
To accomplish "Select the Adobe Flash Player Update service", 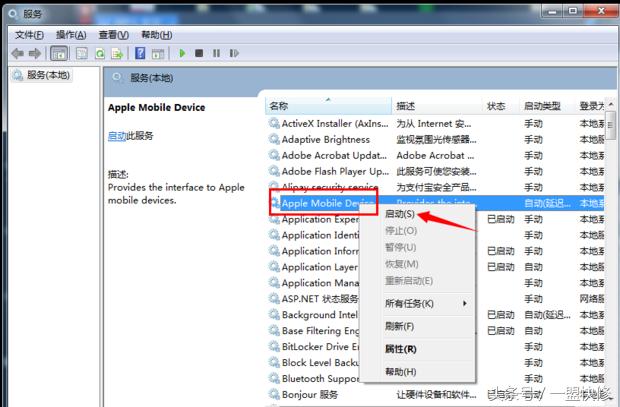I will pos(436,171).
